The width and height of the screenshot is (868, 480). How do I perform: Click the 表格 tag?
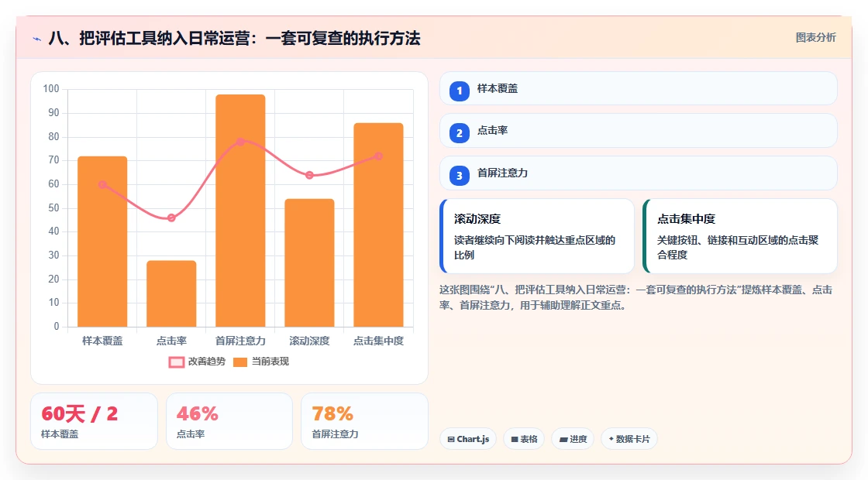(x=524, y=439)
